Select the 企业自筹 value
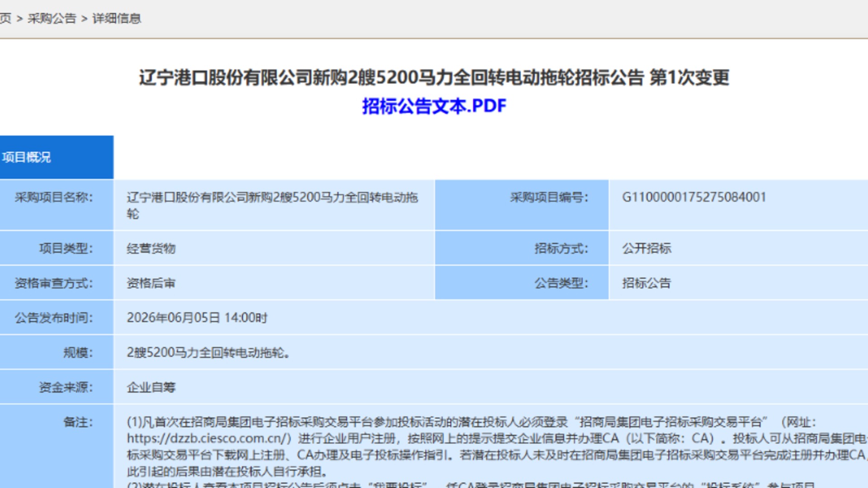The width and height of the screenshot is (868, 488). click(151, 387)
